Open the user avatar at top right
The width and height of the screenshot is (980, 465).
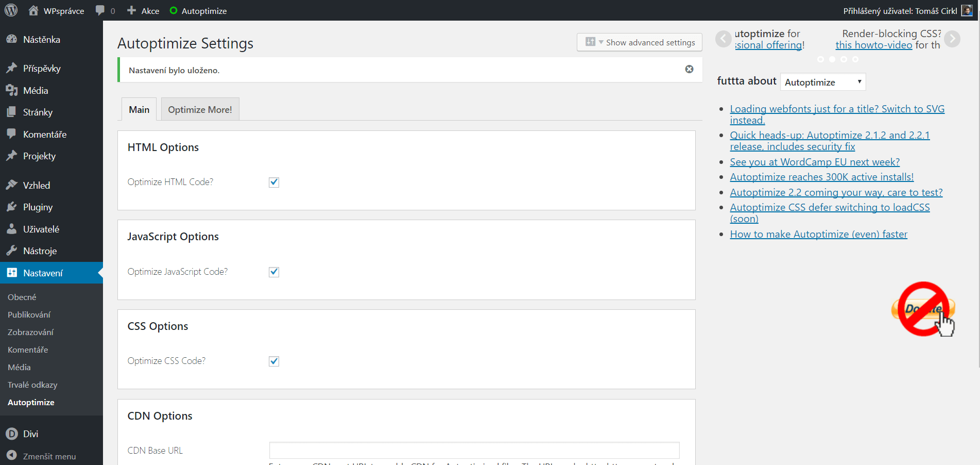(x=967, y=10)
